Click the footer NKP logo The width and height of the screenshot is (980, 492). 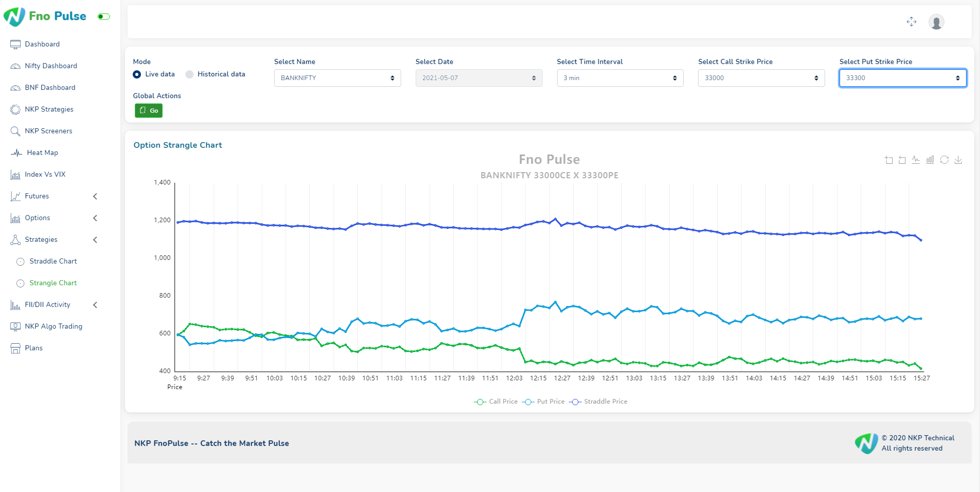pyautogui.click(x=866, y=443)
